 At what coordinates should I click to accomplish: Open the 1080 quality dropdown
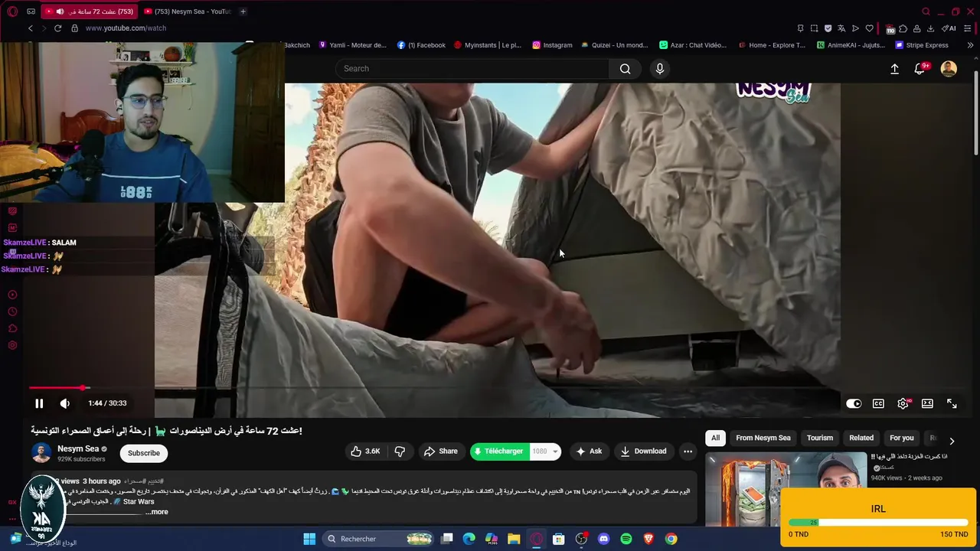tap(544, 452)
